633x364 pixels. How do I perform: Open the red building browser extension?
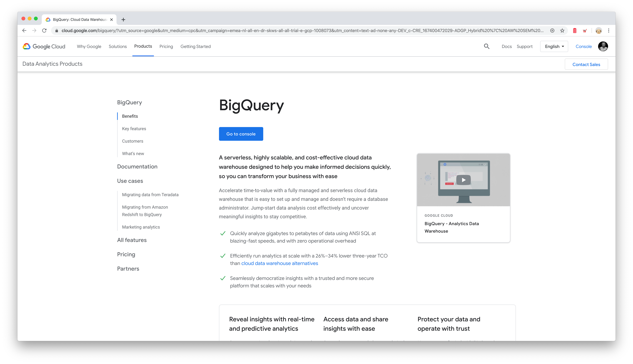coord(575,31)
